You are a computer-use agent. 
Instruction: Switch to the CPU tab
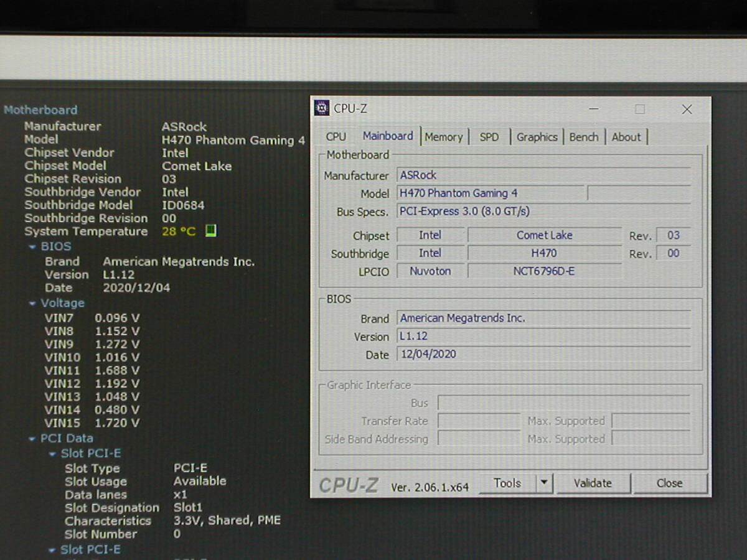[336, 137]
